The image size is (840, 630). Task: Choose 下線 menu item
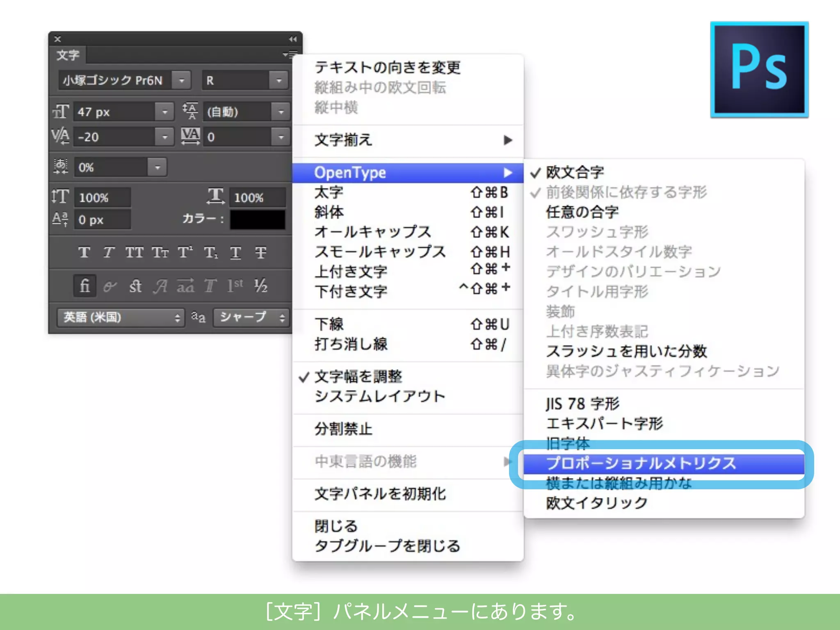(x=408, y=324)
